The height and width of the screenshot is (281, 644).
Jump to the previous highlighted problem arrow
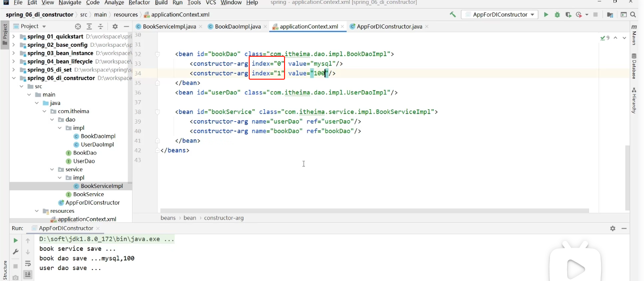click(615, 38)
